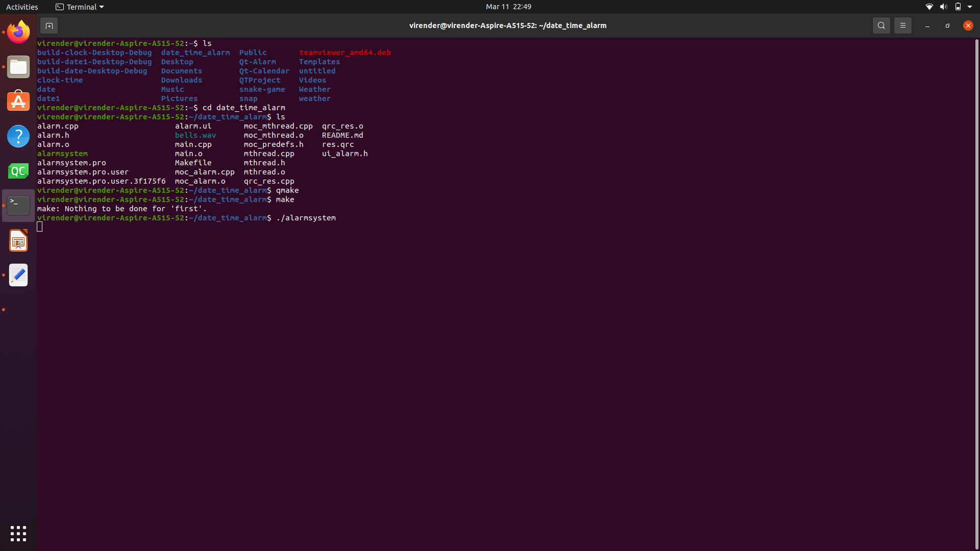Launch Ubuntu Software from the dock
Image resolution: width=980 pixels, height=551 pixels.
[18, 101]
